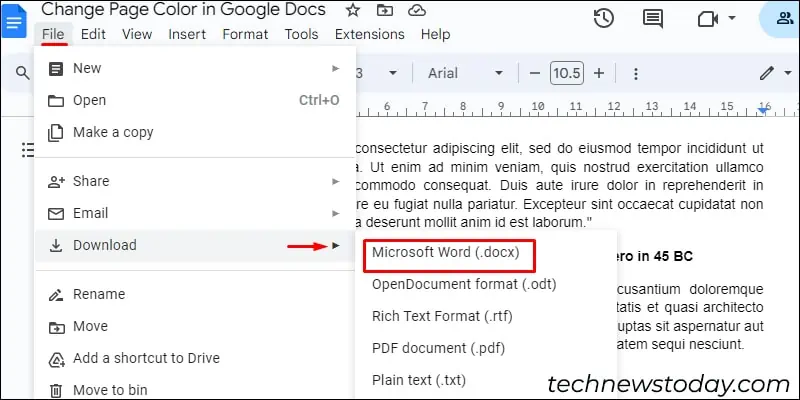Image resolution: width=800 pixels, height=400 pixels.
Task: Open the Help menu
Action: point(436,34)
